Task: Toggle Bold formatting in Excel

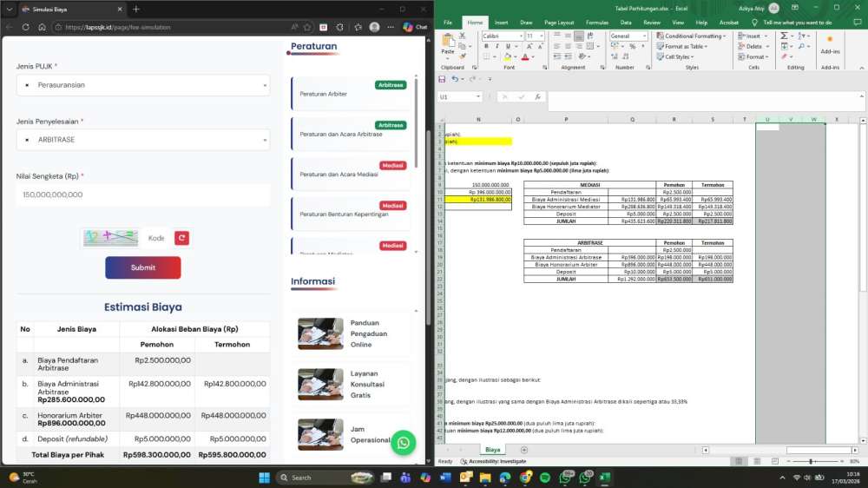Action: click(487, 47)
